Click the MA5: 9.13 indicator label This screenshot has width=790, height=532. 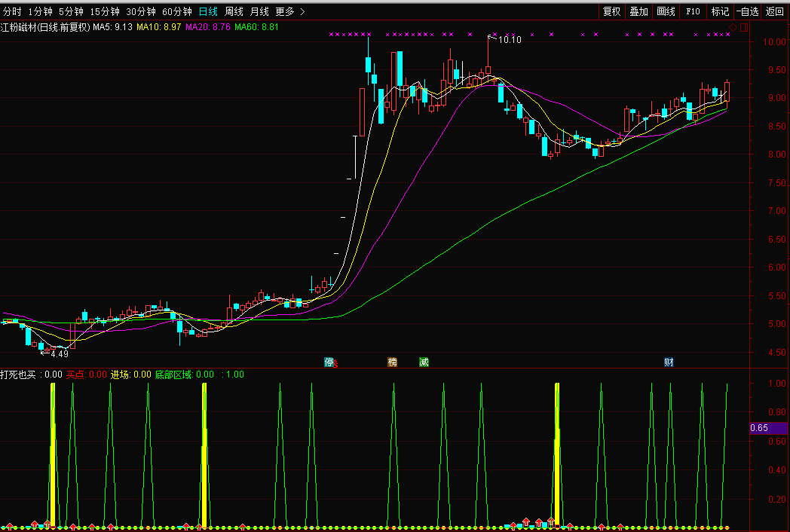point(112,27)
